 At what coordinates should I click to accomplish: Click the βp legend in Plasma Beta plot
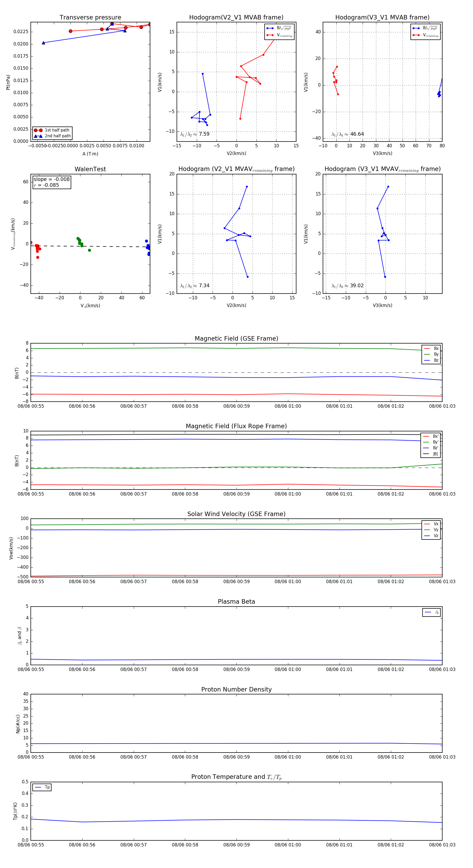(x=431, y=612)
